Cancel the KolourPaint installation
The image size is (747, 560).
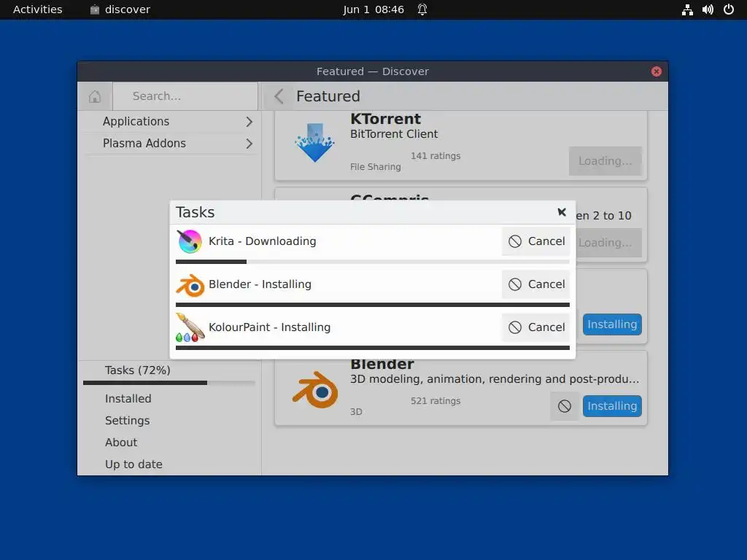pos(536,327)
